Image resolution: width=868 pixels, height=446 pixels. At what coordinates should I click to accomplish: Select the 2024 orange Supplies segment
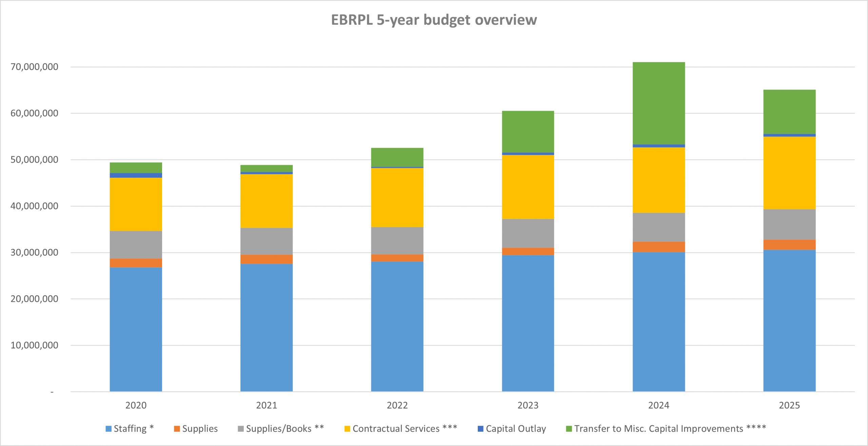659,247
